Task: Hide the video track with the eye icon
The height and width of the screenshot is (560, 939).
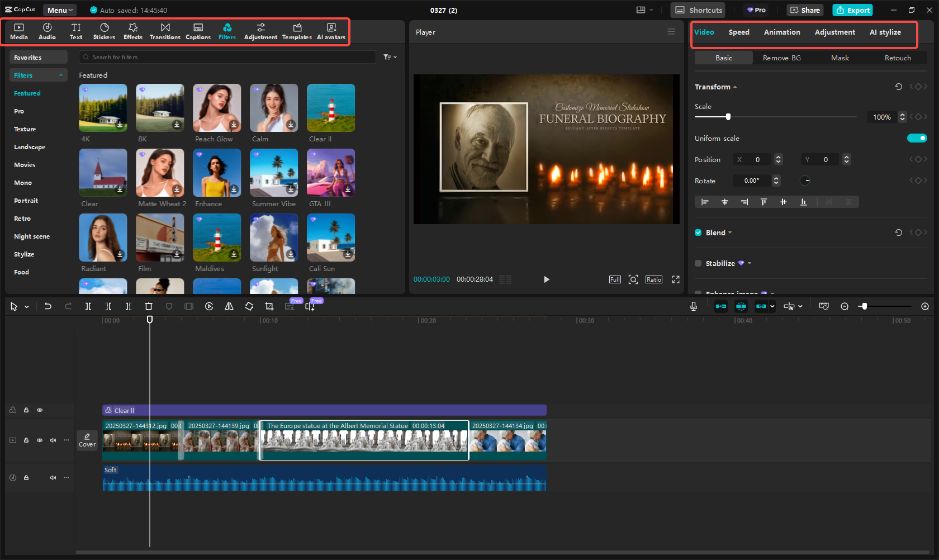Action: coord(40,440)
